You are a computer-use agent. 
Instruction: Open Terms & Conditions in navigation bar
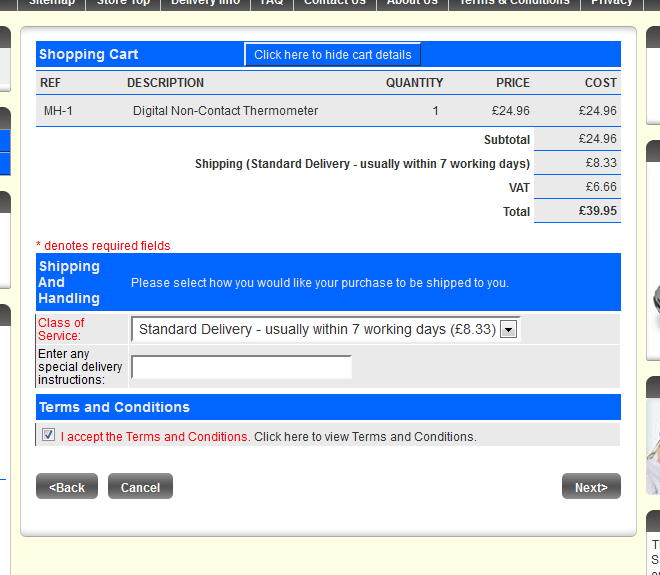[x=514, y=3]
